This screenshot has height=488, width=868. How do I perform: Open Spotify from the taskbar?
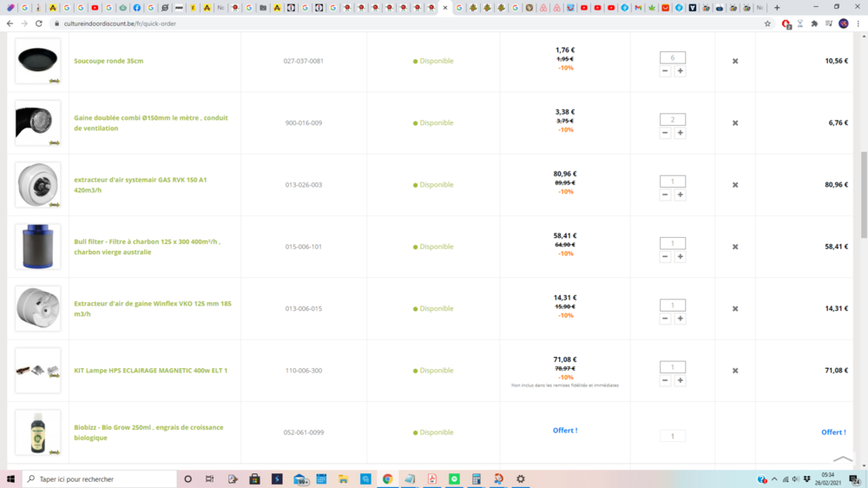454,479
